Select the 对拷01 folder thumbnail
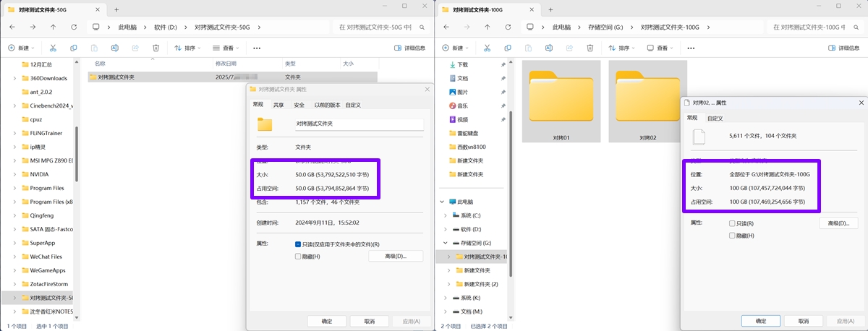The height and width of the screenshot is (331, 868). [561, 101]
